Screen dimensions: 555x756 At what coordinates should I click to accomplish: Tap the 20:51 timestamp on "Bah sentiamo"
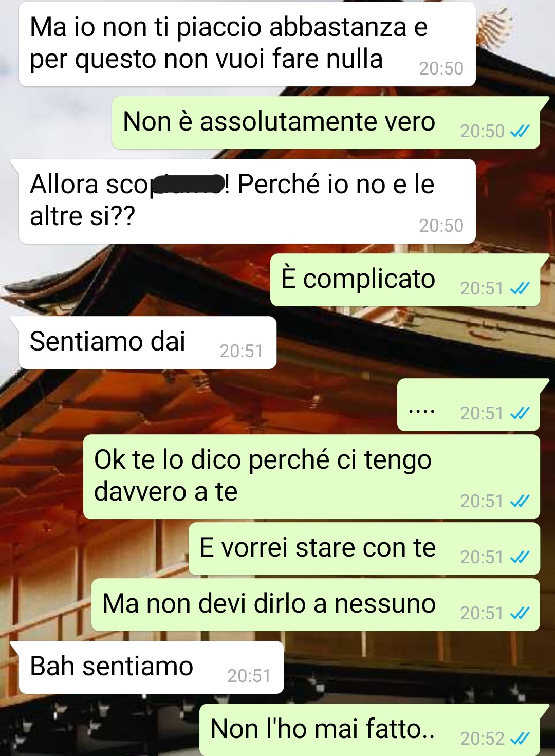coord(249,676)
